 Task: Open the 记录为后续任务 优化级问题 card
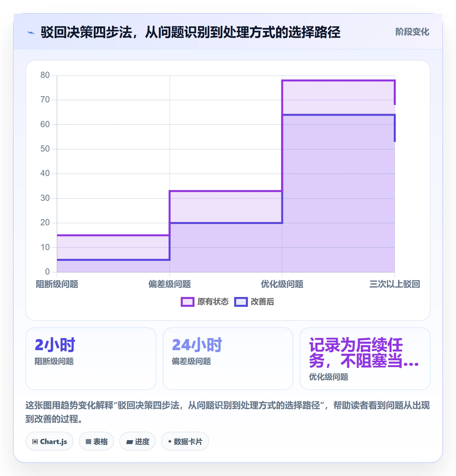[365, 359]
